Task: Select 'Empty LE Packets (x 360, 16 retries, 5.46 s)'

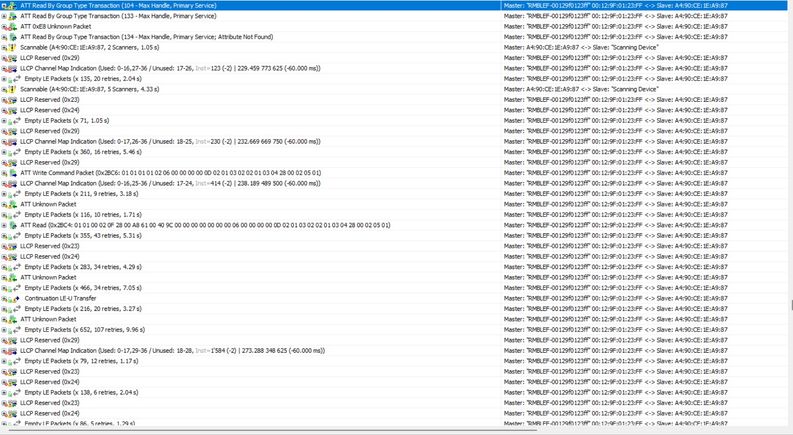Action: 83,152
